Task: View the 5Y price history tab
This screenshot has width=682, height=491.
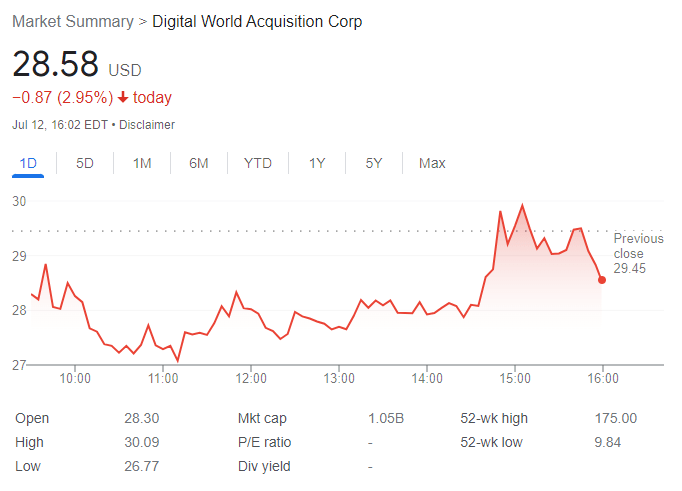Action: 374,163
